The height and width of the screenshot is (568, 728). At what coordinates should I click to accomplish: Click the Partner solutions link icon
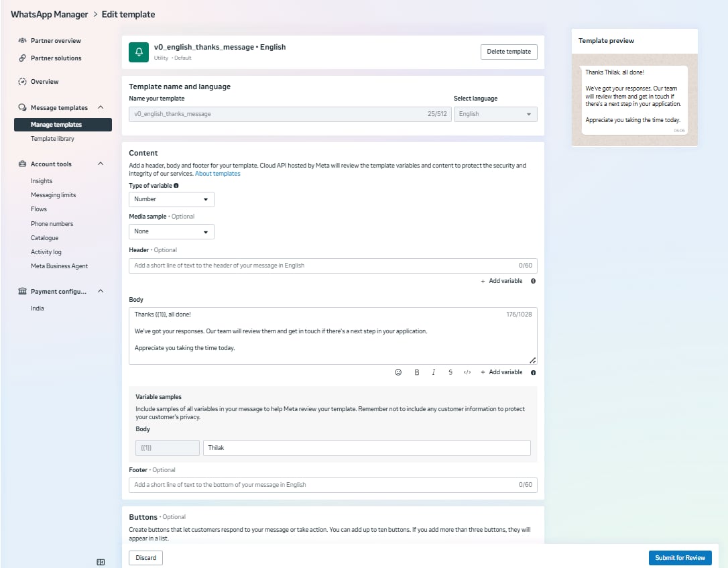coord(22,58)
